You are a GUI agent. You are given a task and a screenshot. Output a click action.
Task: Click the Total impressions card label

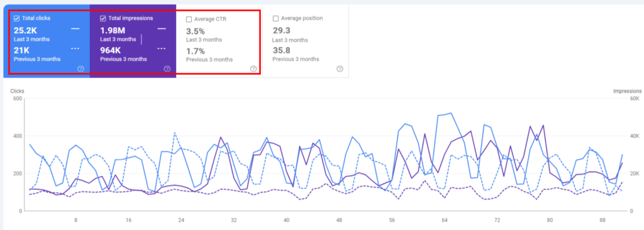tap(131, 18)
